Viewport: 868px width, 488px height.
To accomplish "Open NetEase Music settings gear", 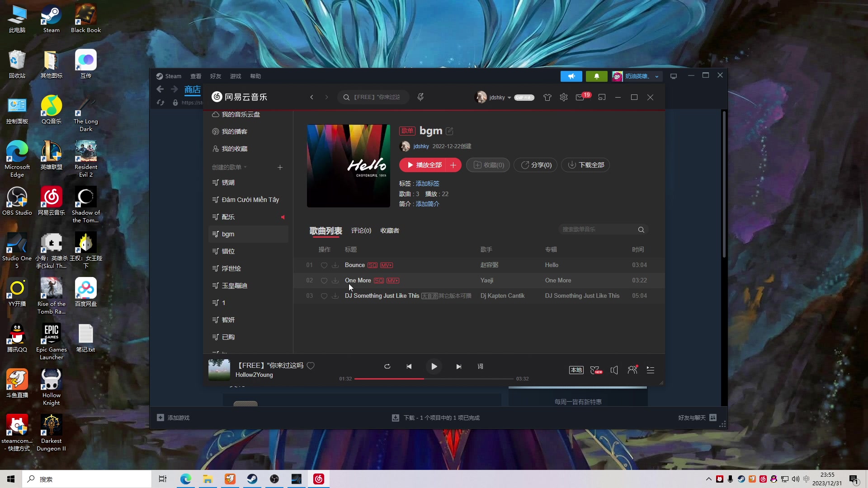I will pos(563,97).
